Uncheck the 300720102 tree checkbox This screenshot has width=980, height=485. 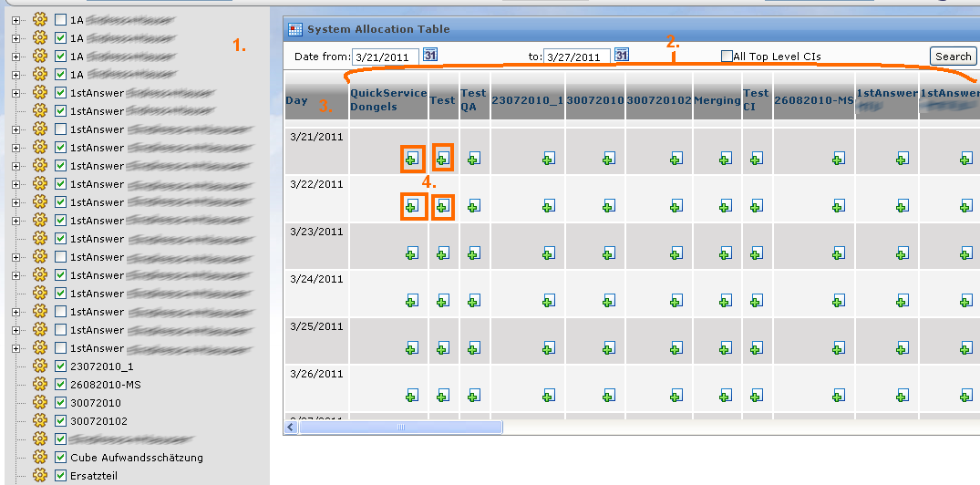click(x=60, y=420)
